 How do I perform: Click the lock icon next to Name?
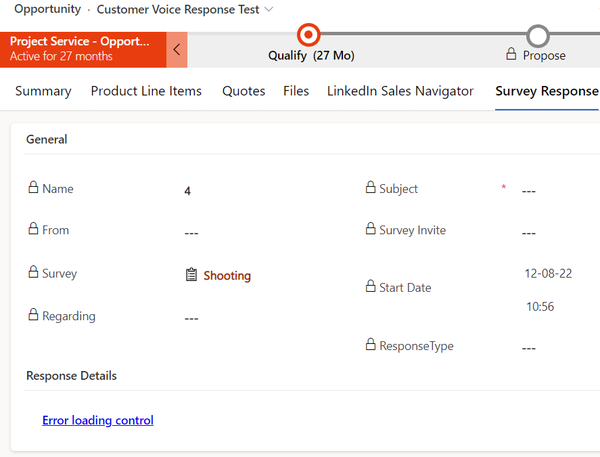pyautogui.click(x=33, y=187)
